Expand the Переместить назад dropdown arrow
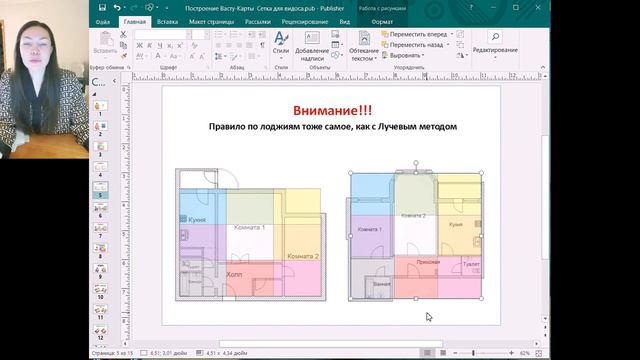640x360 pixels. (x=448, y=44)
